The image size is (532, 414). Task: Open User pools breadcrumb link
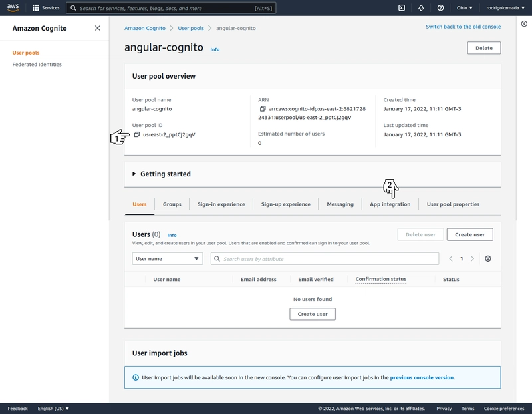tap(191, 28)
